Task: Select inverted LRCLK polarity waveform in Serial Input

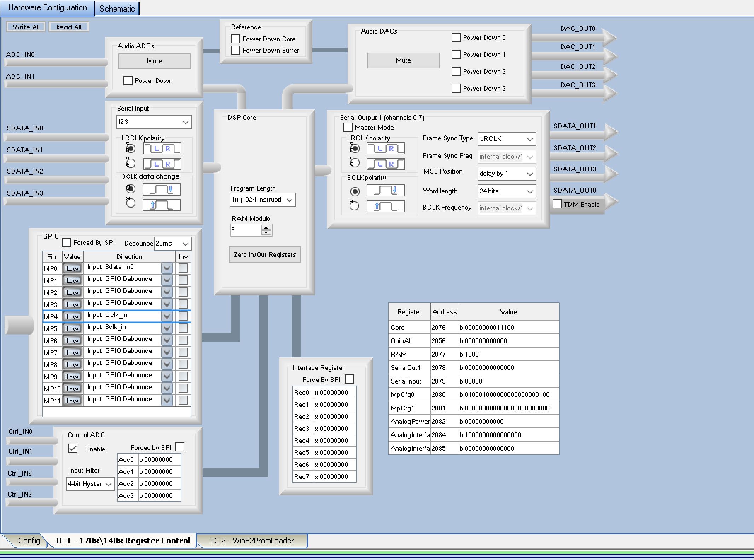Action: (162, 164)
